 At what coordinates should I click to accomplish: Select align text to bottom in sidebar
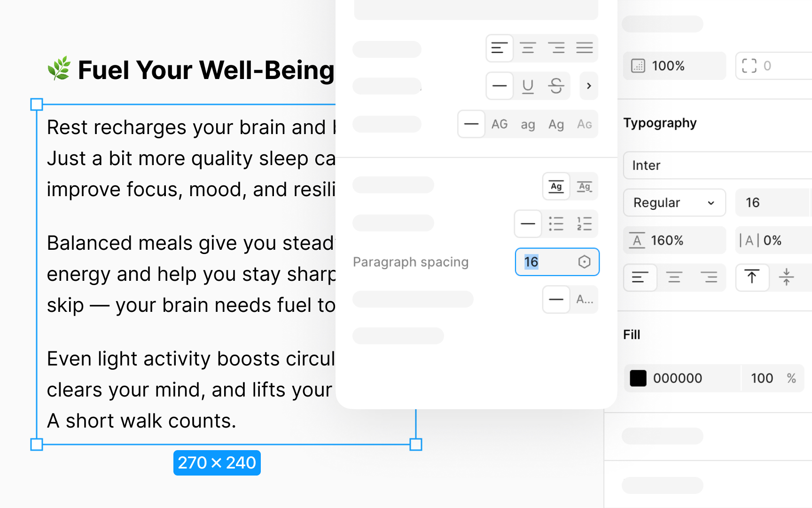(x=787, y=278)
